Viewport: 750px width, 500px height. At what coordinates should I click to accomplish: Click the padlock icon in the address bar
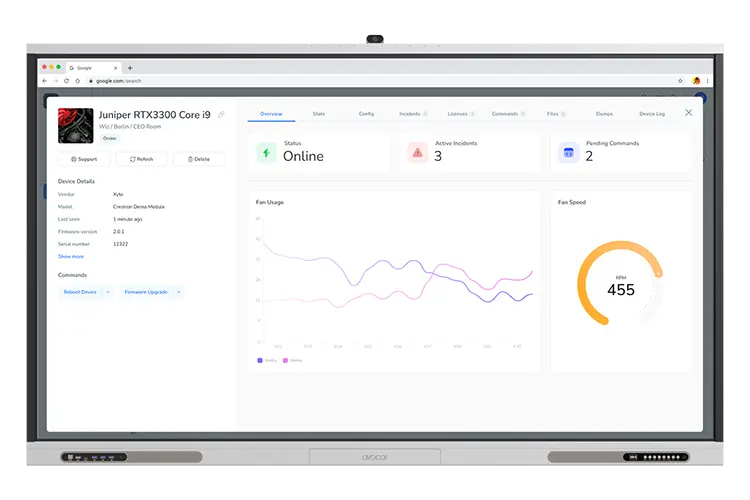90,81
